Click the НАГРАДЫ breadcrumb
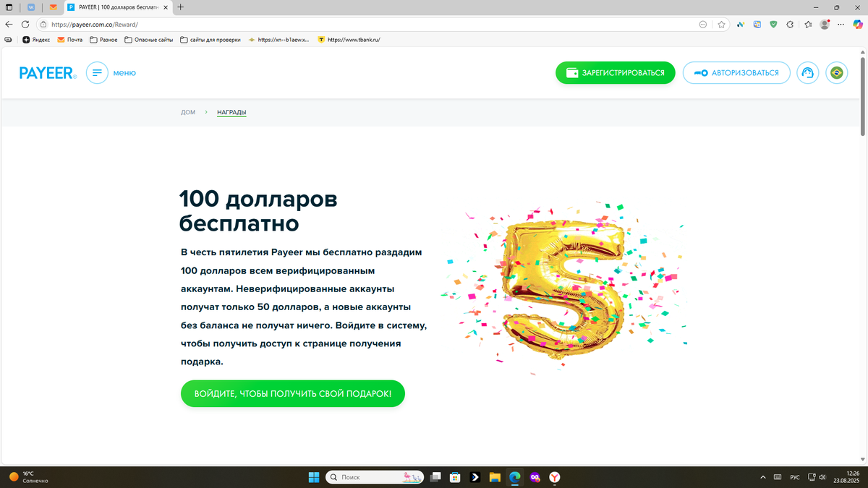The height and width of the screenshot is (488, 868). [x=231, y=112]
